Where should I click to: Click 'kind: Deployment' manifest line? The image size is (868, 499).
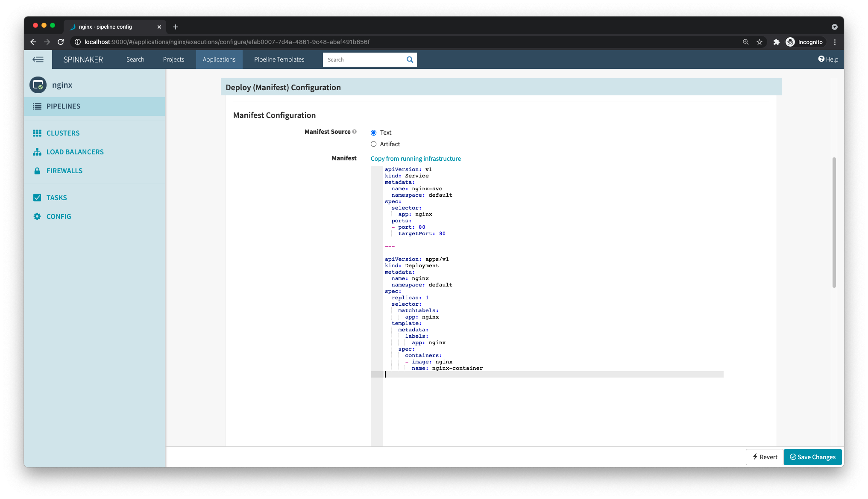[412, 266]
